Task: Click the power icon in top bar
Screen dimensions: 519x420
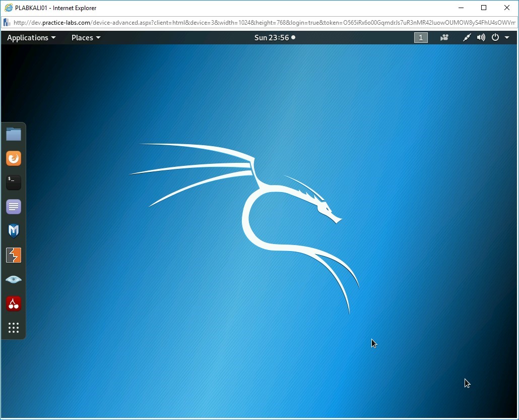Action: pyautogui.click(x=495, y=38)
